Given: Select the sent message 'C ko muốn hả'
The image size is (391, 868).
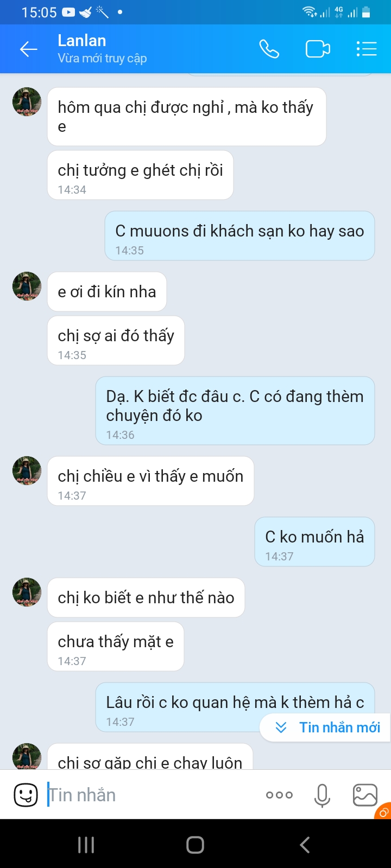Looking at the screenshot, I should pyautogui.click(x=315, y=542).
